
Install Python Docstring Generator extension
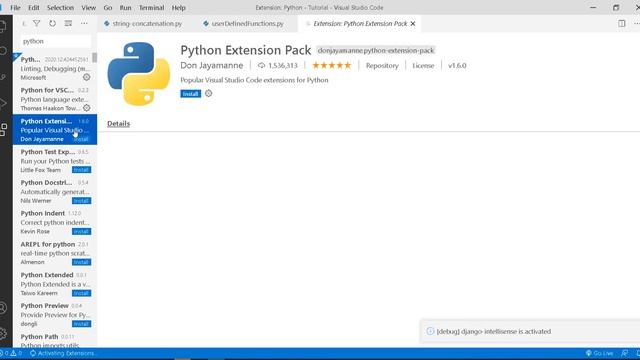(x=81, y=200)
